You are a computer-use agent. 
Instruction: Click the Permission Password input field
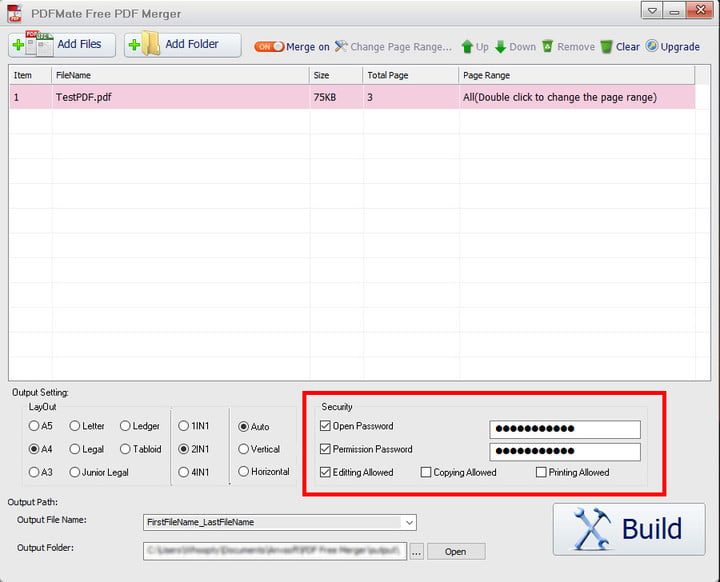point(565,450)
